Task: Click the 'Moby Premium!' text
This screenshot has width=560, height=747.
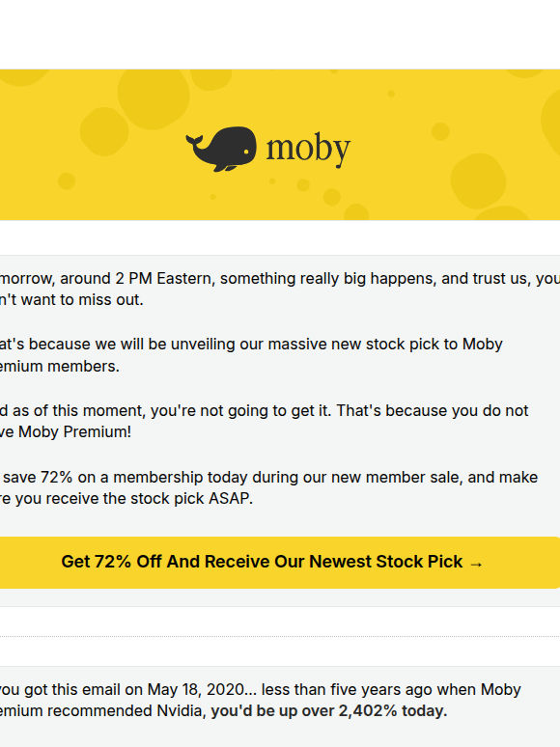Action: (x=74, y=431)
